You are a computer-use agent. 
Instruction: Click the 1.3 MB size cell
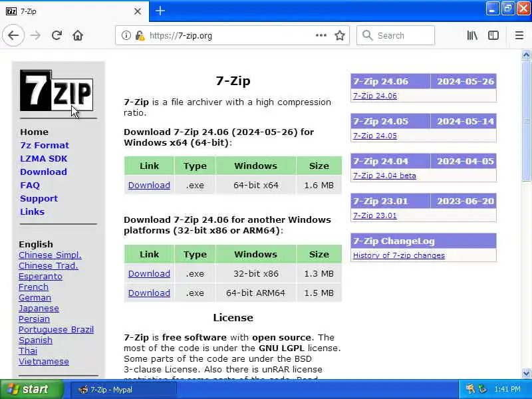319,273
